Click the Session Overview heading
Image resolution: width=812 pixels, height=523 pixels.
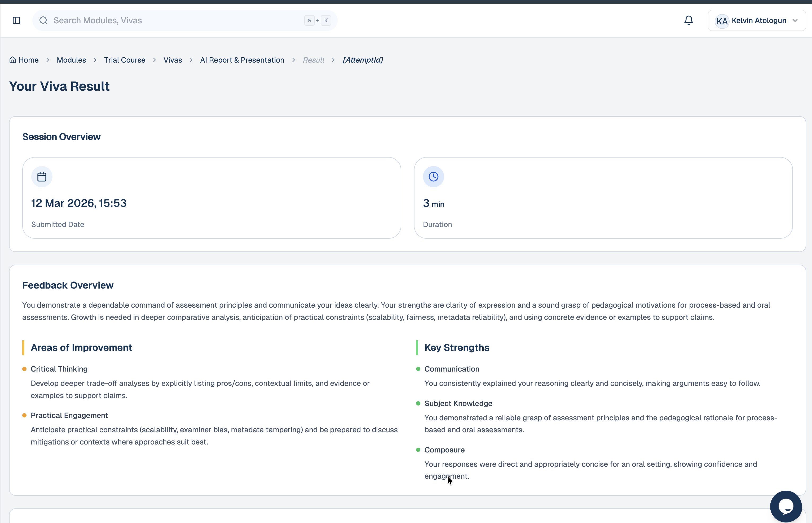61,137
